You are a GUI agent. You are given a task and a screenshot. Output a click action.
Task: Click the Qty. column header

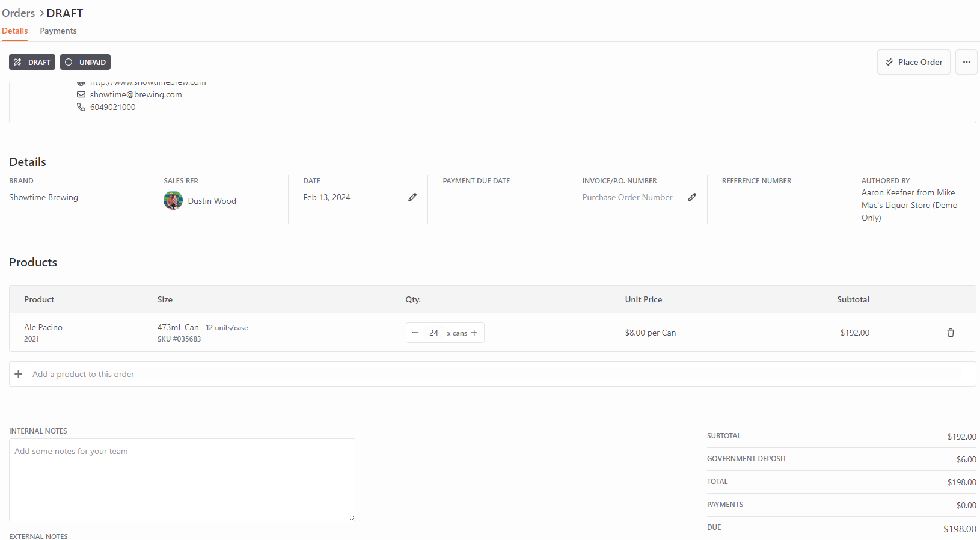point(413,299)
